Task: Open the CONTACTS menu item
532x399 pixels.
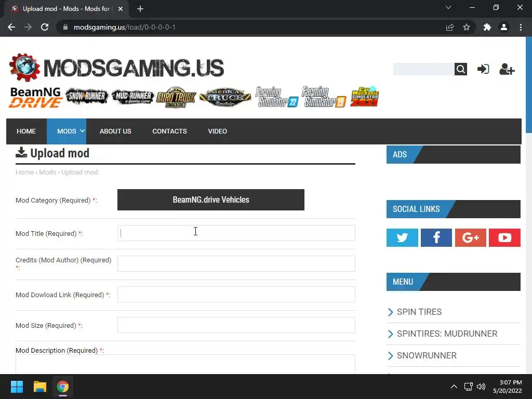Action: [x=170, y=131]
